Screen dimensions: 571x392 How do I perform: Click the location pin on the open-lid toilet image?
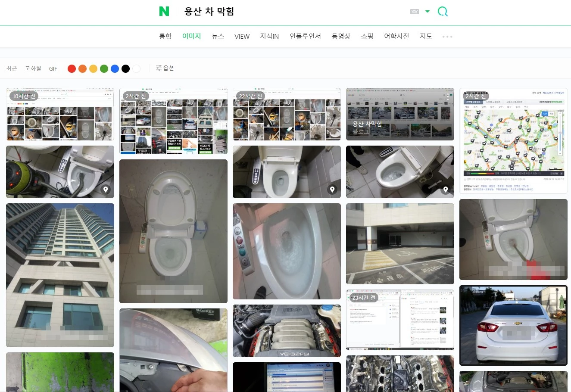(x=445, y=189)
